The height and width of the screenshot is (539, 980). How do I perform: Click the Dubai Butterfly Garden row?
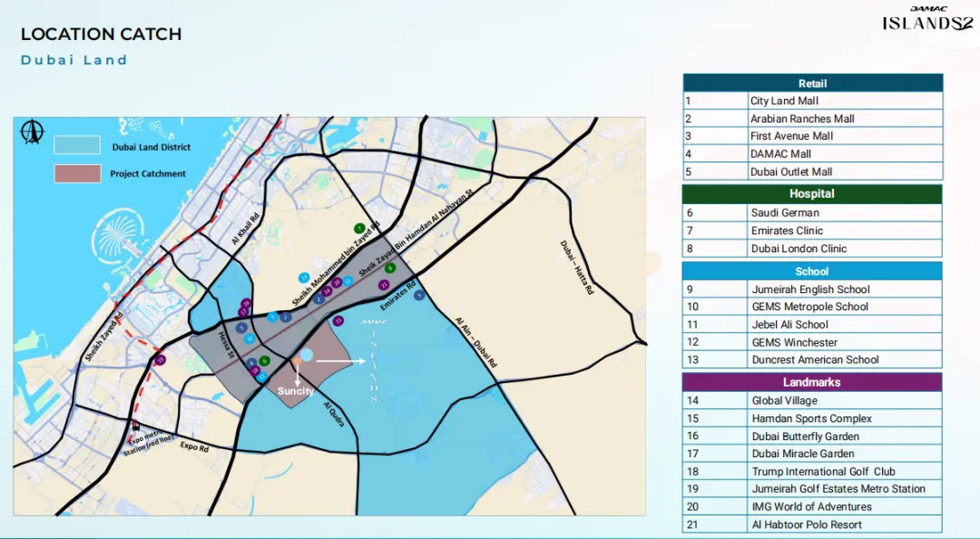point(812,436)
